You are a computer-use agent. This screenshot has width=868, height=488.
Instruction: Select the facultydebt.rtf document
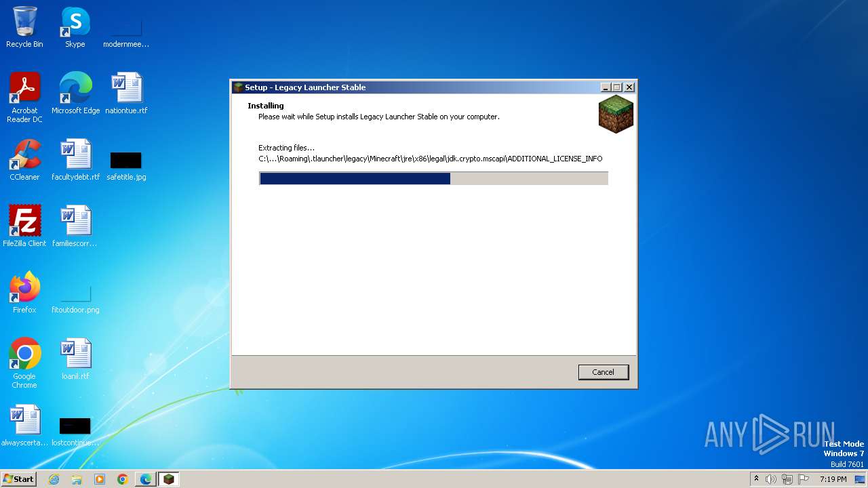point(75,160)
